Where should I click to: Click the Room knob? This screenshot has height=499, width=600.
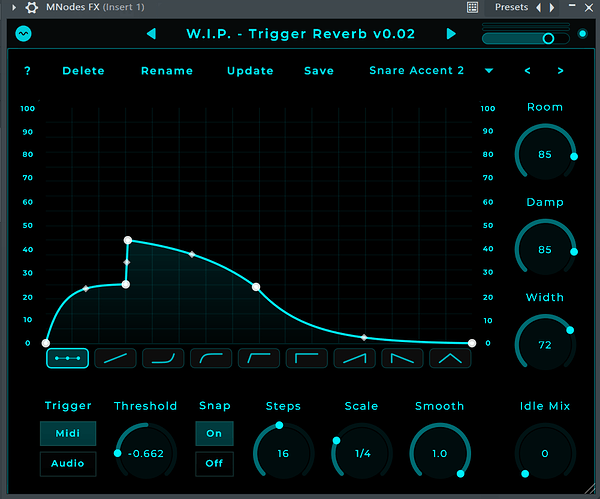(545, 154)
